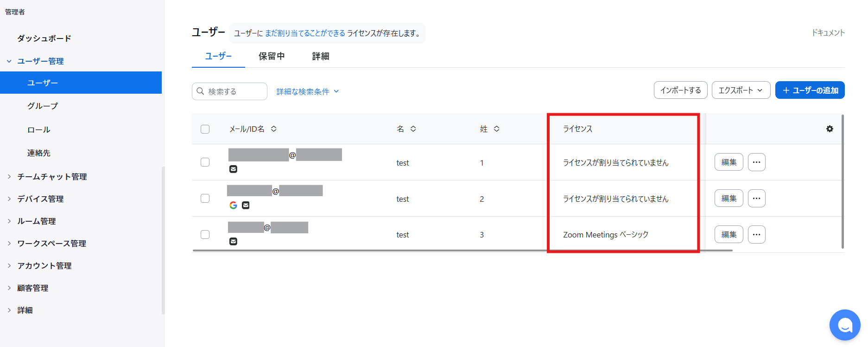Image resolution: width=868 pixels, height=347 pixels.
Task: Open more options for test 2 row
Action: tap(756, 199)
